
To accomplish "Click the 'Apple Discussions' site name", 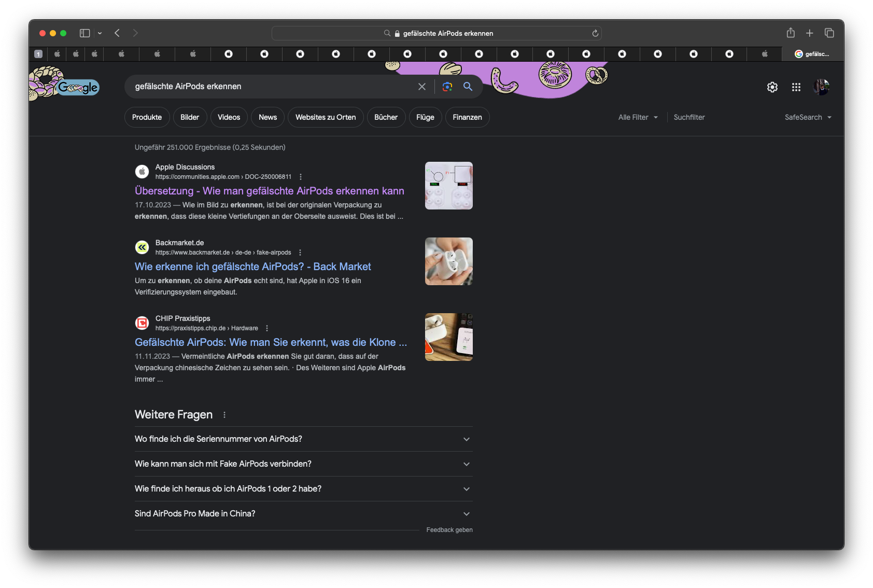I will click(x=185, y=167).
